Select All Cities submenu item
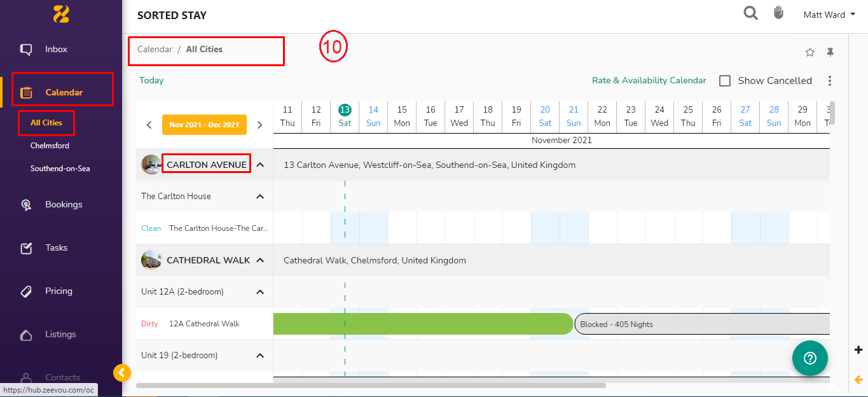Image resolution: width=868 pixels, height=397 pixels. pyautogui.click(x=46, y=123)
